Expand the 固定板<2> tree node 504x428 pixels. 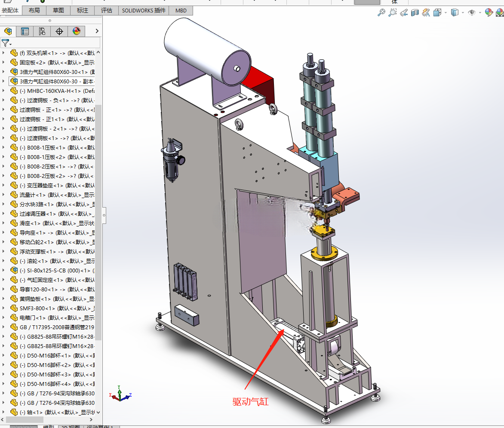pos(3,62)
